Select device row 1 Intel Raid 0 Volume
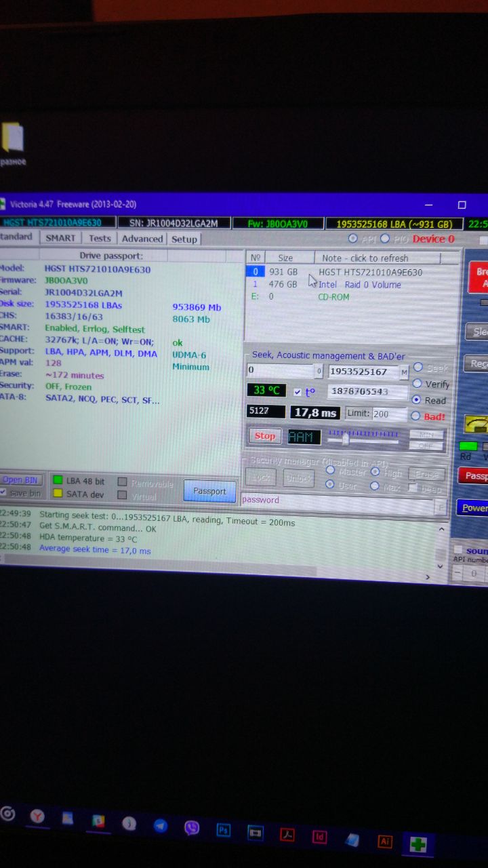 343,285
